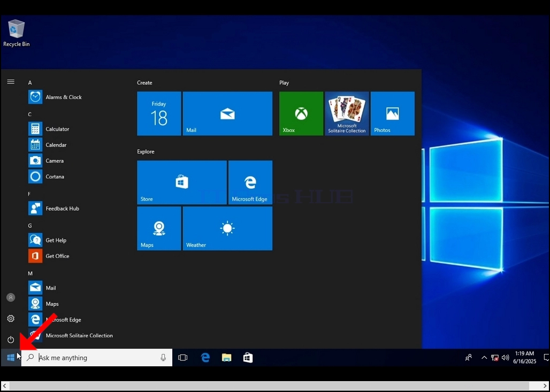Screen dimensions: 550x392
Task: Launch Microsoft Solitaire Collection tile
Action: (347, 113)
